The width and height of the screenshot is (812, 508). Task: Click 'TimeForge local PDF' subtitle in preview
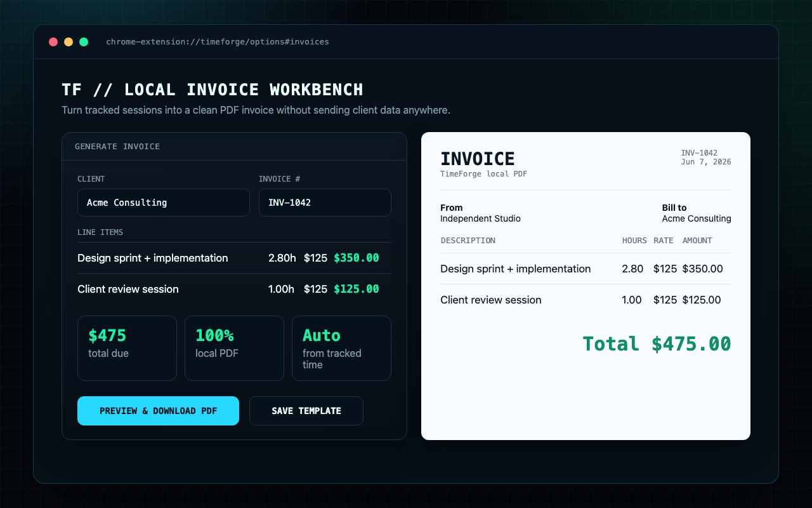484,174
